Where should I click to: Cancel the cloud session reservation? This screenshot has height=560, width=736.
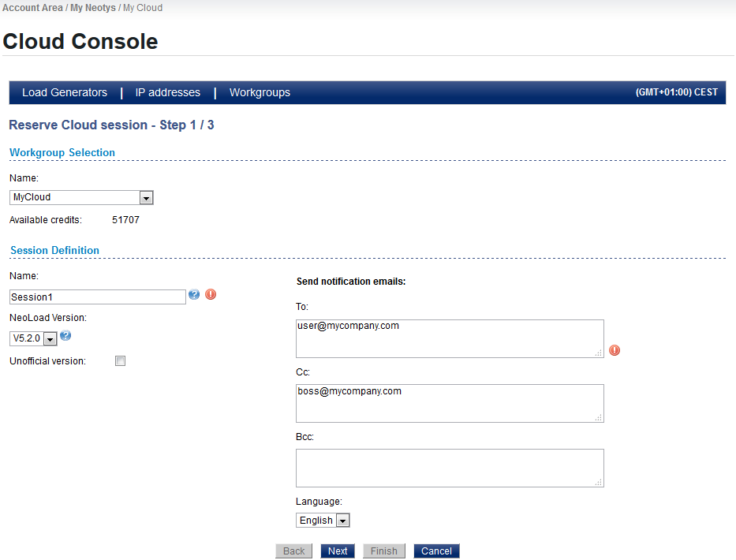click(x=436, y=551)
